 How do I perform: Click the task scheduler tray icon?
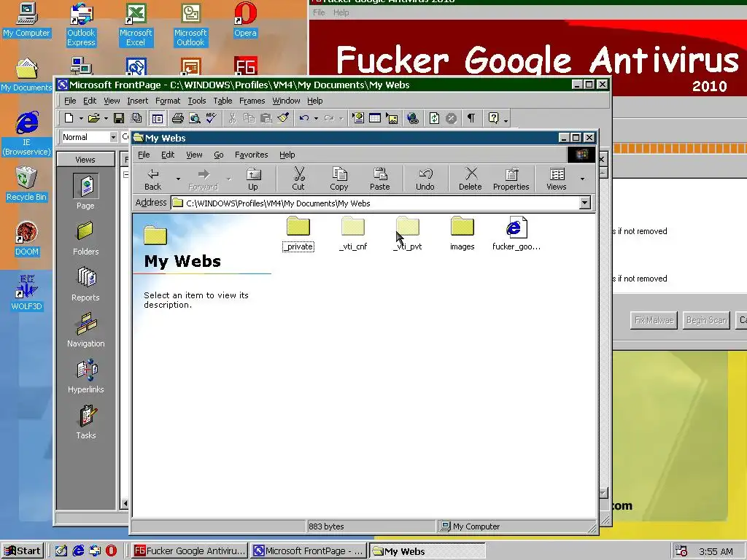click(681, 551)
